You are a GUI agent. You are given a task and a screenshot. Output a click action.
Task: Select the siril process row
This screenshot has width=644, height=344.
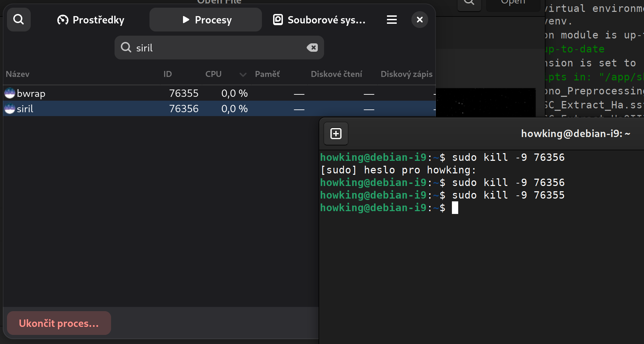pos(219,109)
